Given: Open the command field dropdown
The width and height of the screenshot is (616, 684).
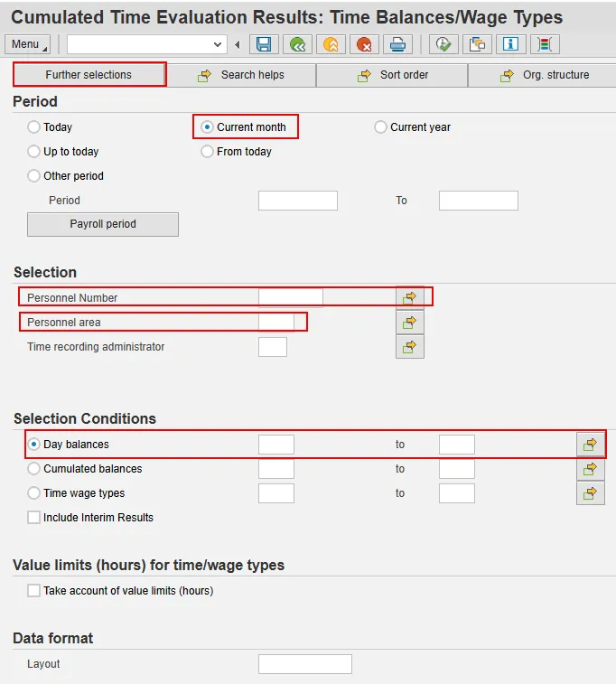Looking at the screenshot, I should coord(218,44).
